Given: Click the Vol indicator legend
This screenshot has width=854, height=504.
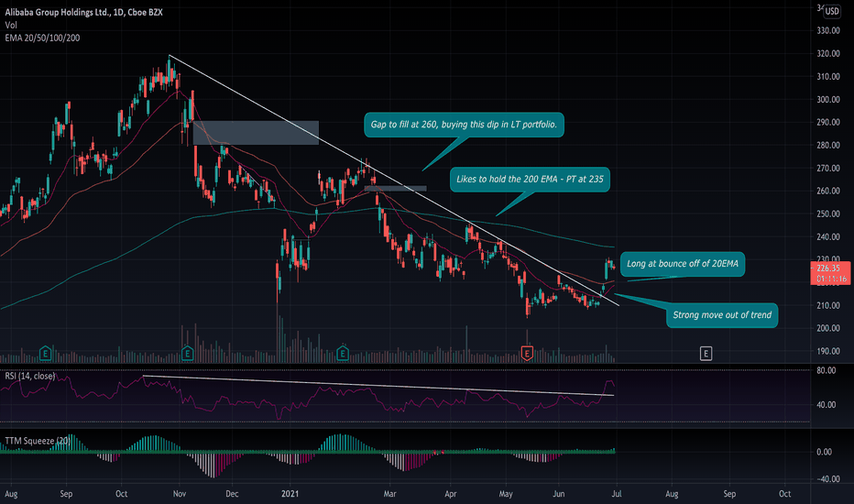Looking at the screenshot, I should tap(11, 25).
